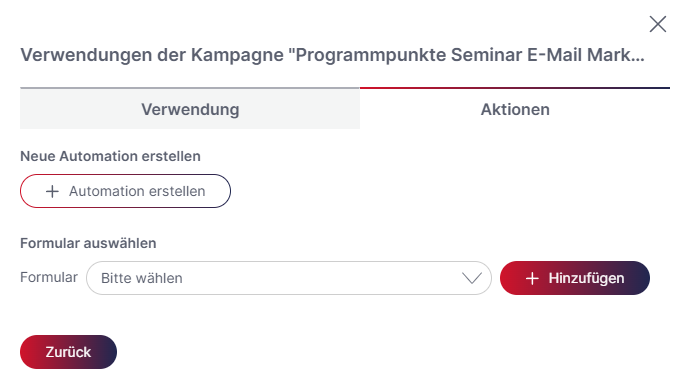The width and height of the screenshot is (686, 388).
Task: Go back using the Zurück button
Action: (x=68, y=352)
